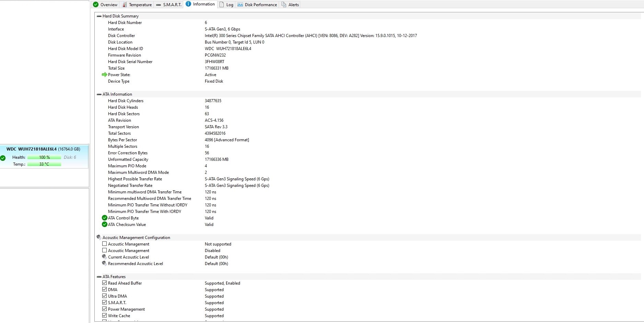Click the 'Fixed Disk' device type value
644x323 pixels.
214,81
